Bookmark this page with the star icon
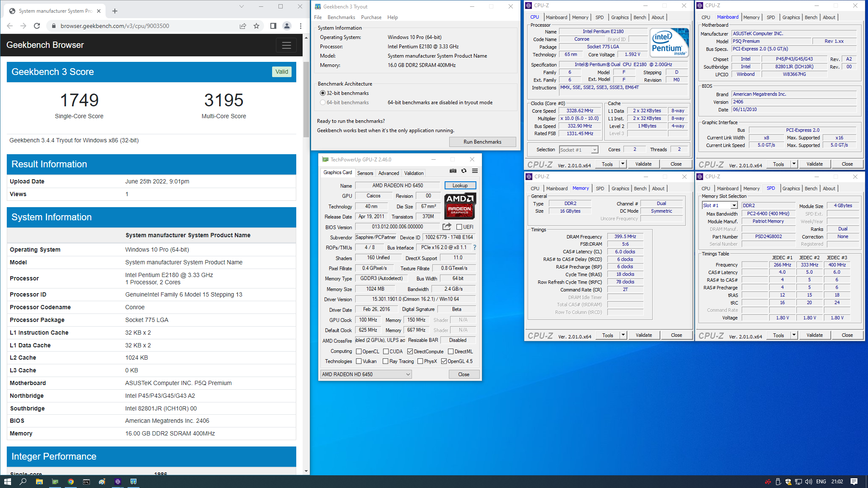868x488 pixels. pos(256,26)
